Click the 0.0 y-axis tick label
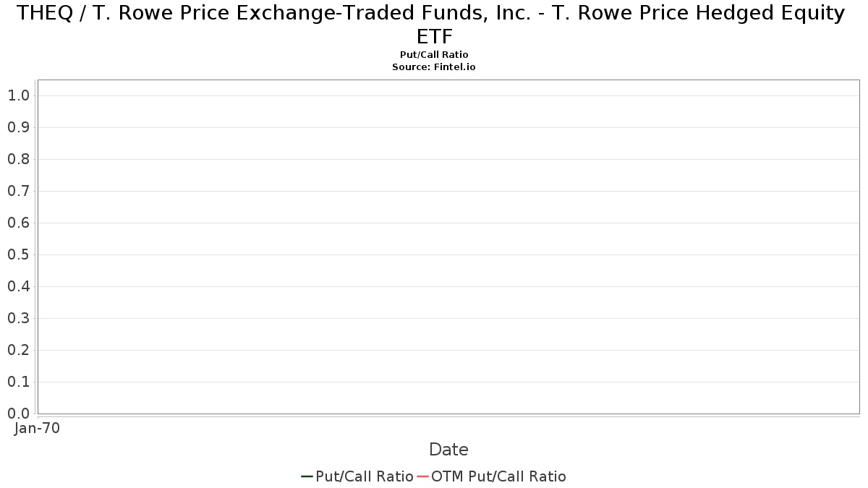This screenshot has height=488, width=868. (x=18, y=414)
